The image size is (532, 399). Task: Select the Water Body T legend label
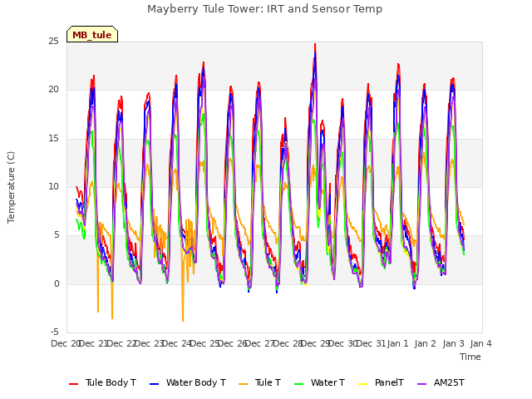pos(196,382)
